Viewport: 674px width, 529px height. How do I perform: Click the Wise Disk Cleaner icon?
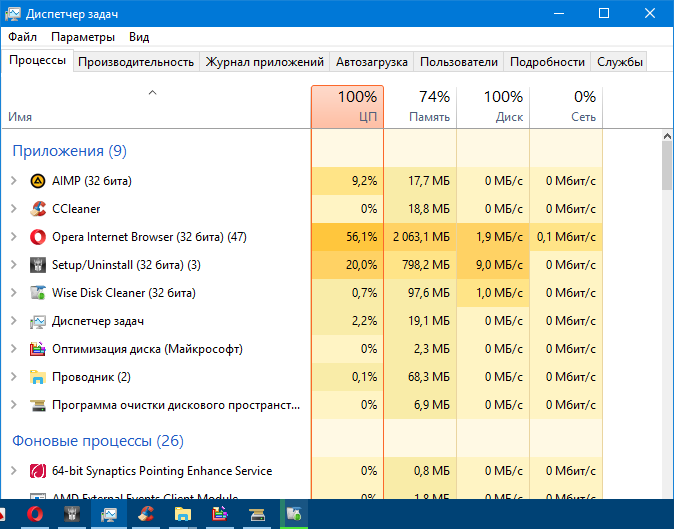[38, 293]
